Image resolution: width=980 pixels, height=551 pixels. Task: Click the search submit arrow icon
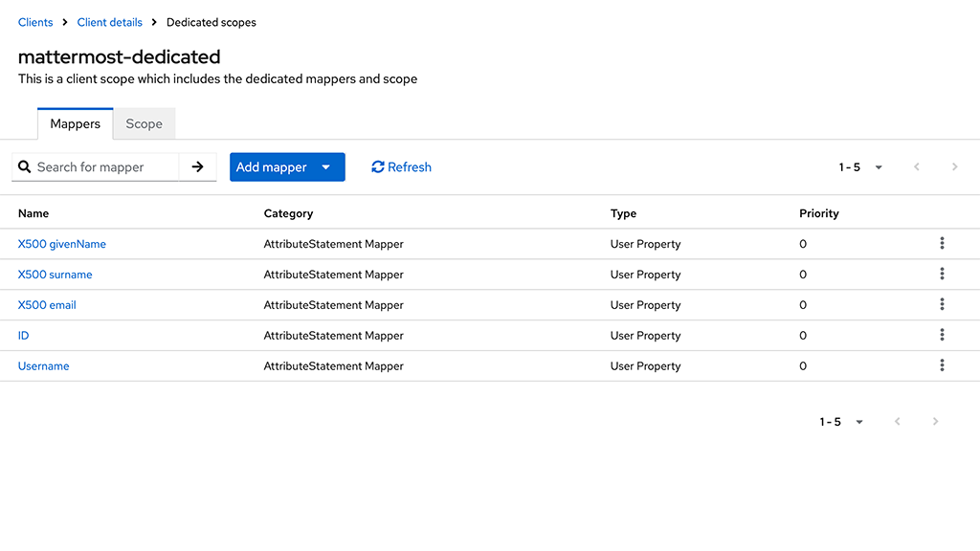pyautogui.click(x=197, y=166)
